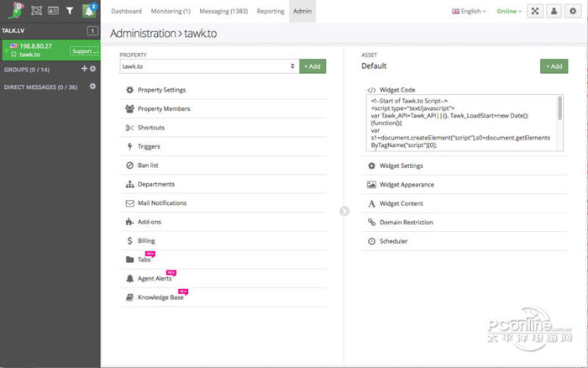Click the top-right settings gear icon
Image resolution: width=588 pixels, height=368 pixels.
573,11
